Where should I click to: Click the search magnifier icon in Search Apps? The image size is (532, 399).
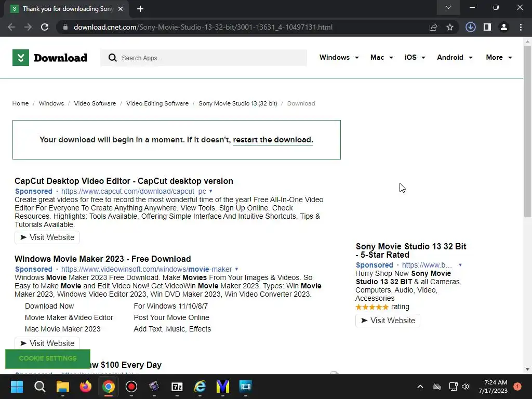click(x=113, y=58)
